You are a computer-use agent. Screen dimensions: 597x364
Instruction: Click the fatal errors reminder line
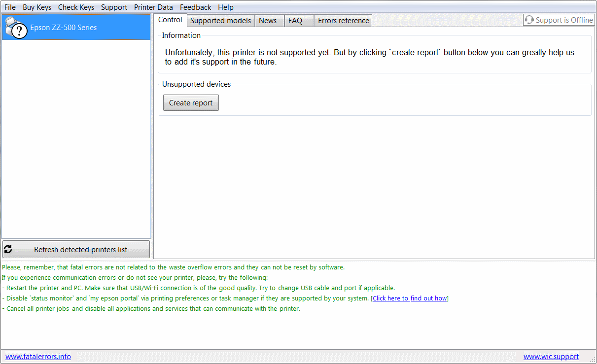pos(173,267)
